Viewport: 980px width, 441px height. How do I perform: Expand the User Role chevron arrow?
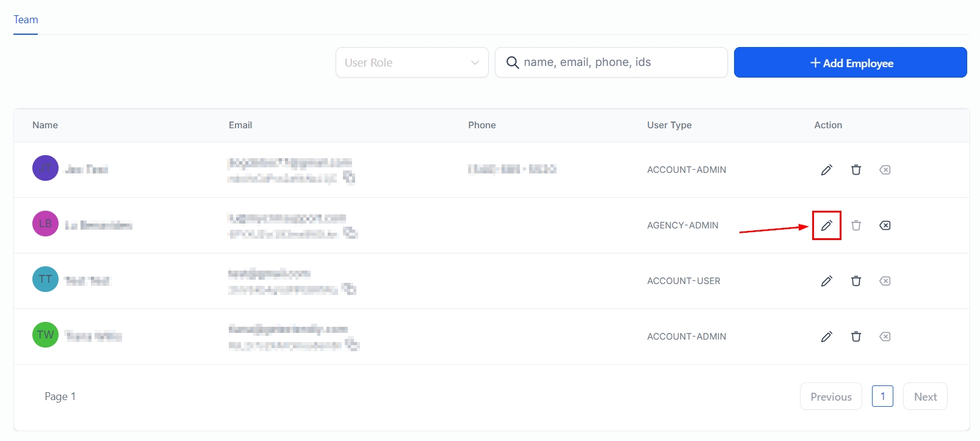[475, 63]
